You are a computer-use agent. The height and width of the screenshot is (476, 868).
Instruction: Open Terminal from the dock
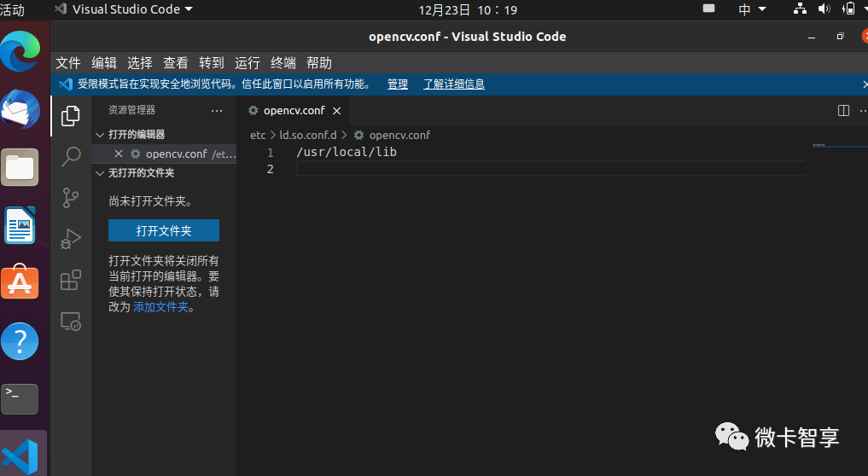[20, 399]
